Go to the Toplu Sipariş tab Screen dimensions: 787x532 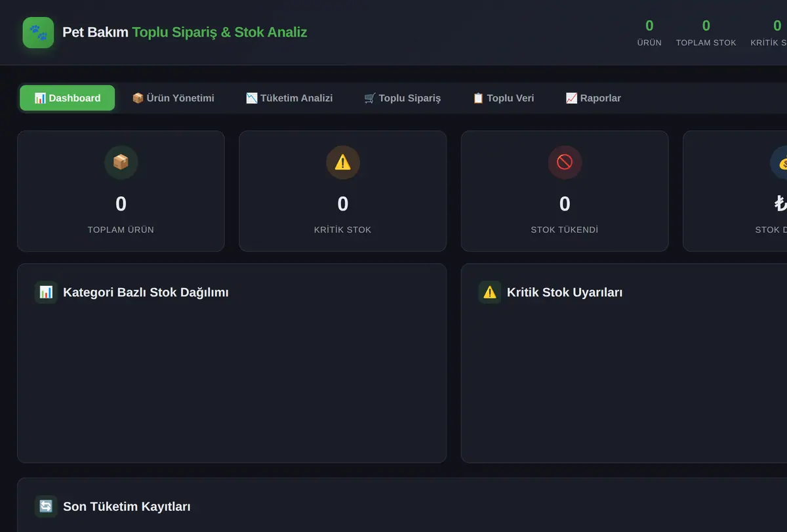(403, 98)
